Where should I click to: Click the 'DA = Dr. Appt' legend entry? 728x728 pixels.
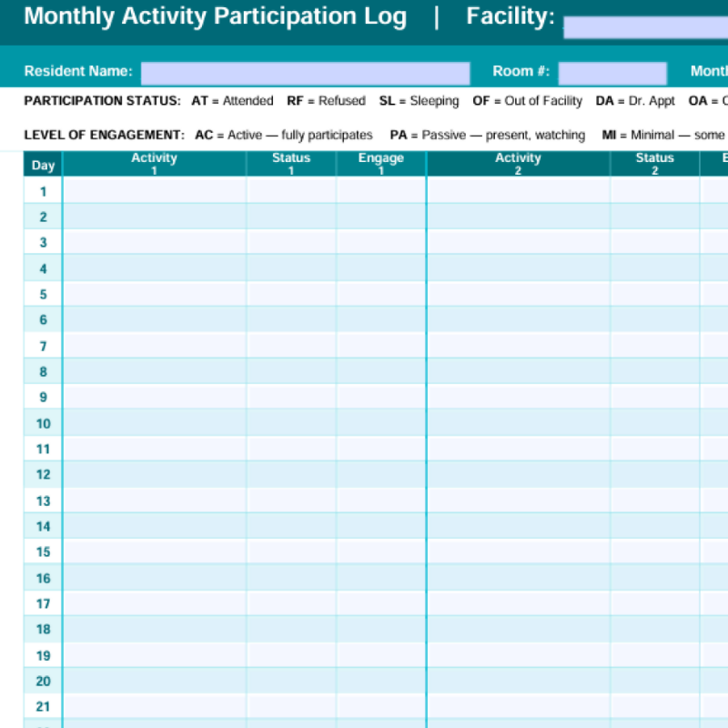(x=635, y=101)
